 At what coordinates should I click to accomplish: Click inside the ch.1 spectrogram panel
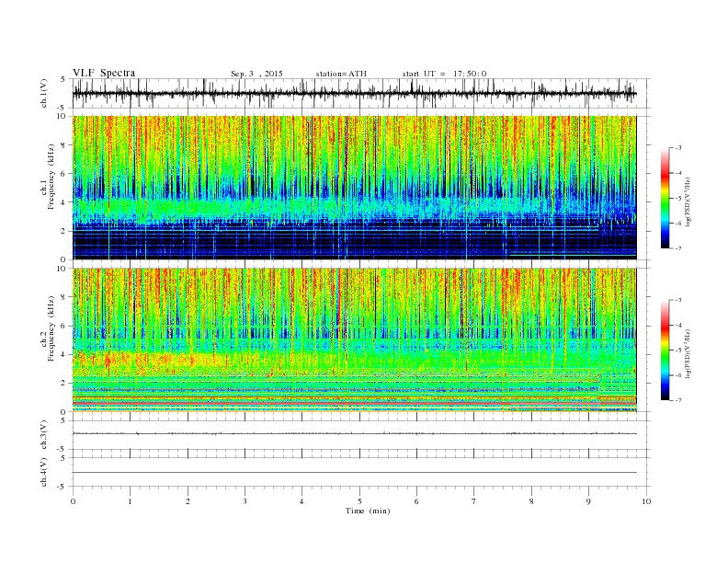pyautogui.click(x=354, y=188)
